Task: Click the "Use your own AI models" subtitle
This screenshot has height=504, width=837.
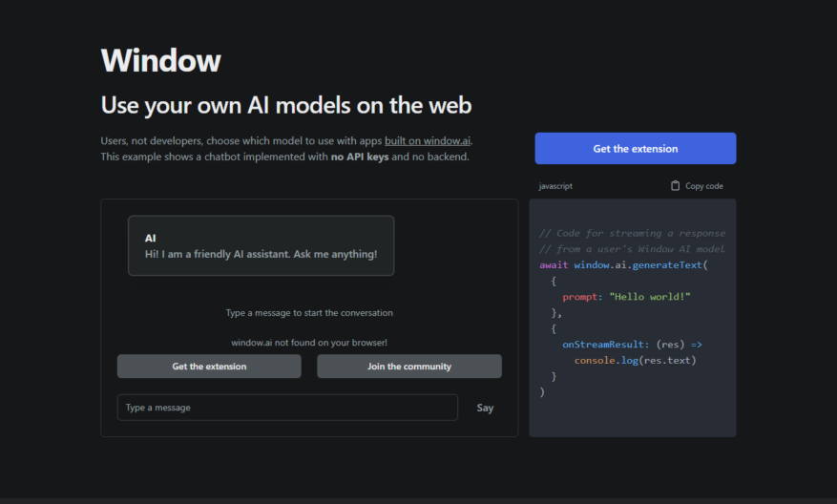Action: coord(286,105)
